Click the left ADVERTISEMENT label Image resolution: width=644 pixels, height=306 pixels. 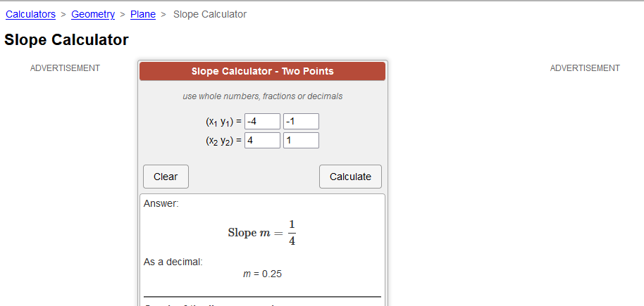point(65,68)
